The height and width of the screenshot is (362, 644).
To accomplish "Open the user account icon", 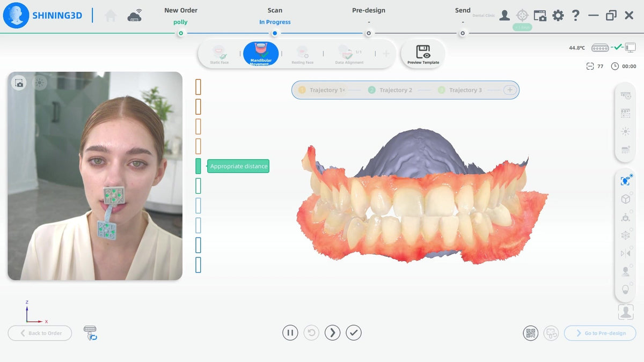I will [x=504, y=15].
